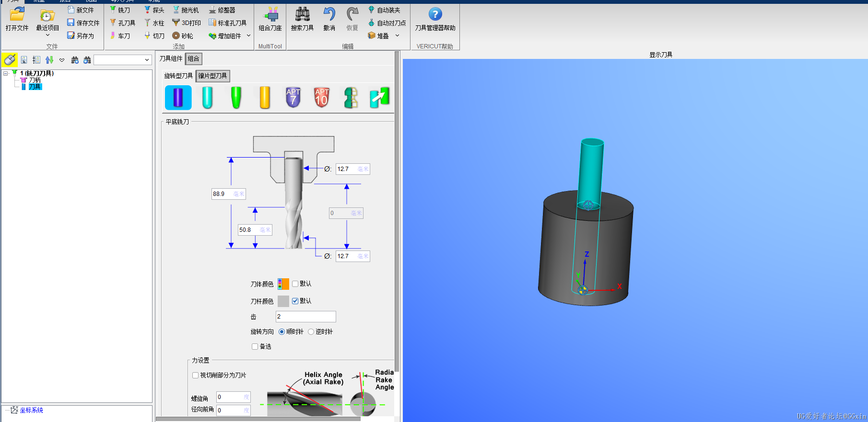Click the expanded table view icon
The height and width of the screenshot is (422, 868).
tap(36, 60)
